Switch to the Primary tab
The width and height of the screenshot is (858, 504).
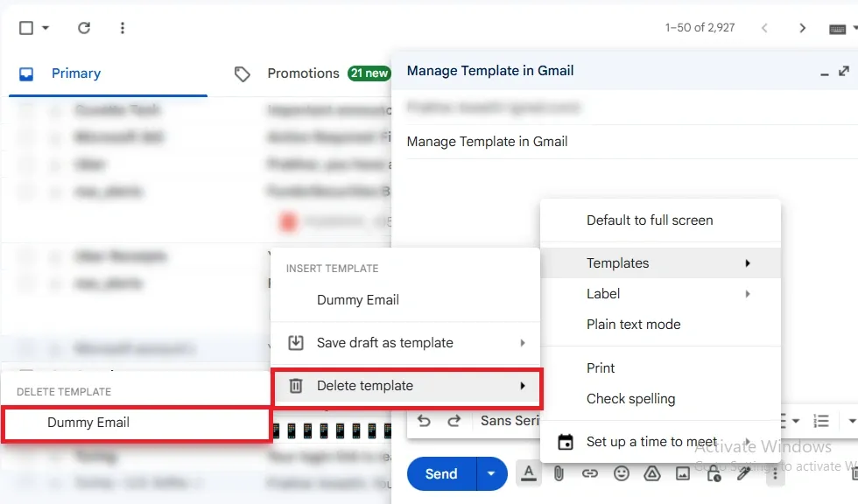coord(76,73)
